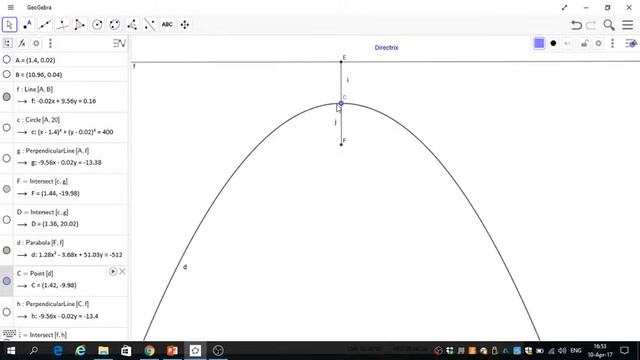
Task: Toggle visibility of point C
Action: [x=7, y=281]
